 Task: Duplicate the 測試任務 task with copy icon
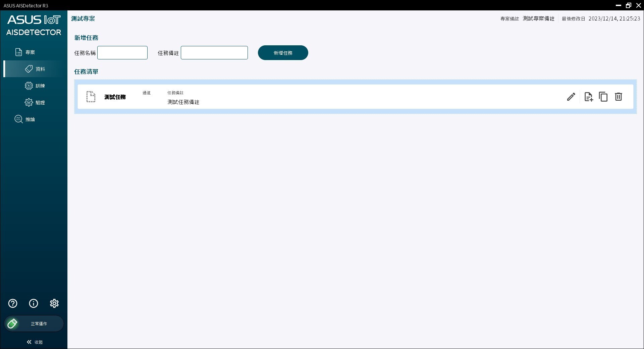pos(603,97)
